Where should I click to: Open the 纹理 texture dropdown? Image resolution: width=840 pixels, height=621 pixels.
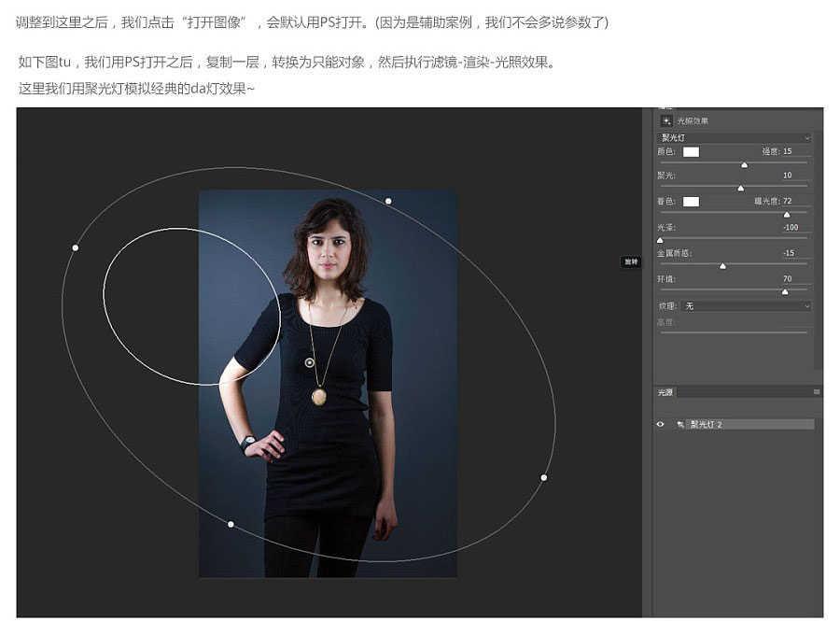click(x=747, y=305)
